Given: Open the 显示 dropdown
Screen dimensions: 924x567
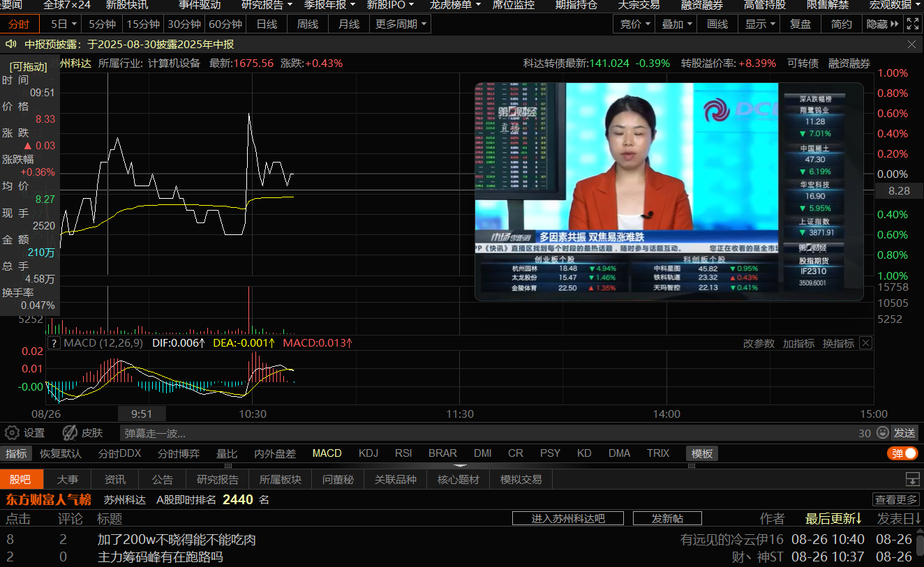Looking at the screenshot, I should click(760, 24).
